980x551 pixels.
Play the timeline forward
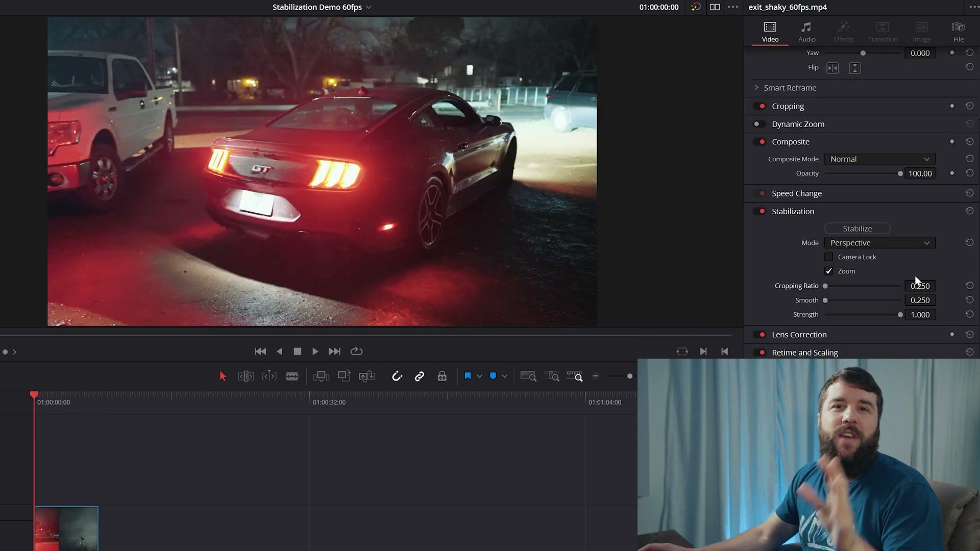315,352
